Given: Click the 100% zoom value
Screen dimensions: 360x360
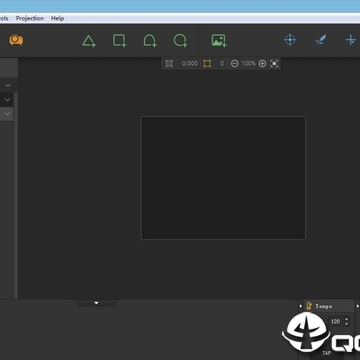Looking at the screenshot, I should click(x=248, y=63).
